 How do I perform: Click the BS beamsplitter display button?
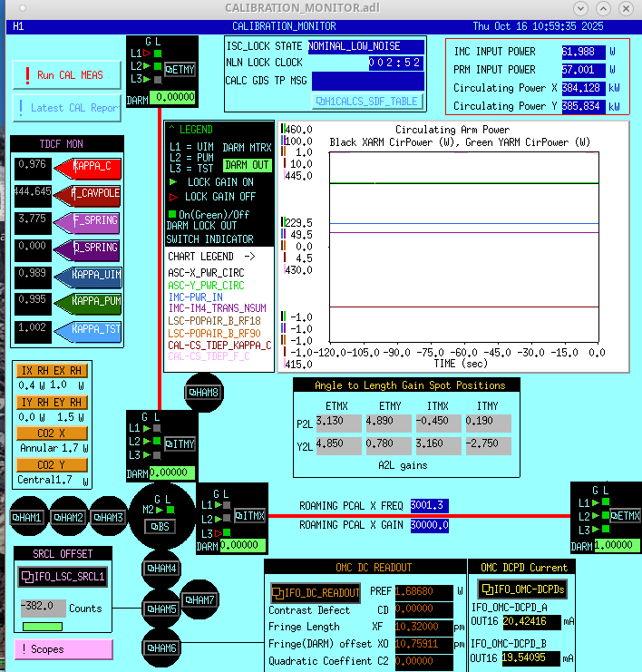point(160,526)
